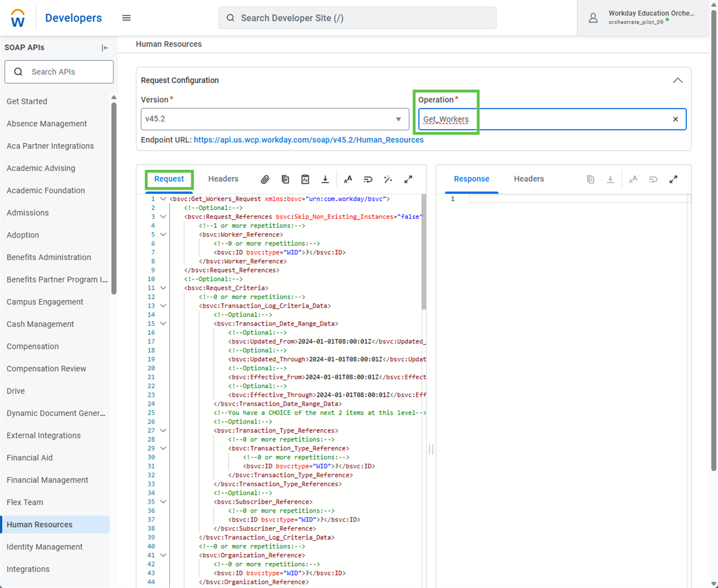718x588 pixels.
Task: Fold the Worker_Reference block at line 5
Action: tap(163, 234)
